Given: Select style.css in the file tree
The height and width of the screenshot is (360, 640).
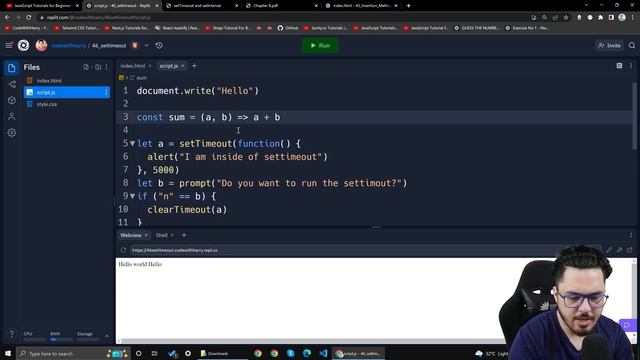Looking at the screenshot, I should coord(47,104).
